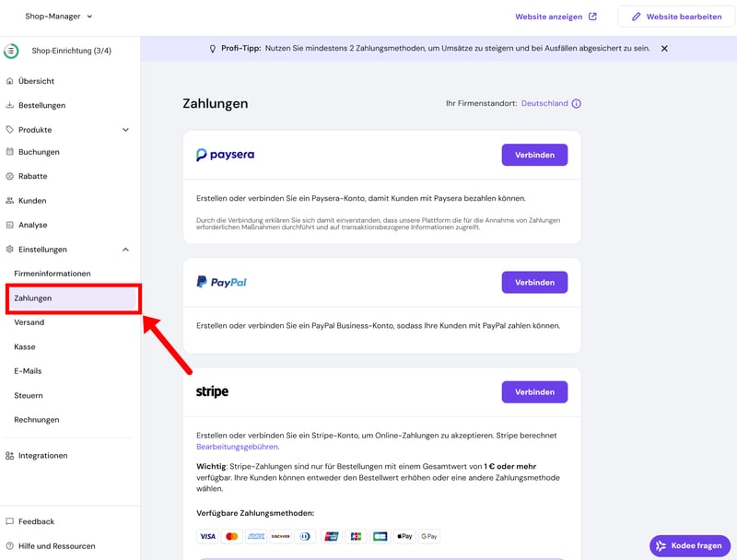The width and height of the screenshot is (737, 560).
Task: Click the Kunden people icon
Action: tap(10, 201)
